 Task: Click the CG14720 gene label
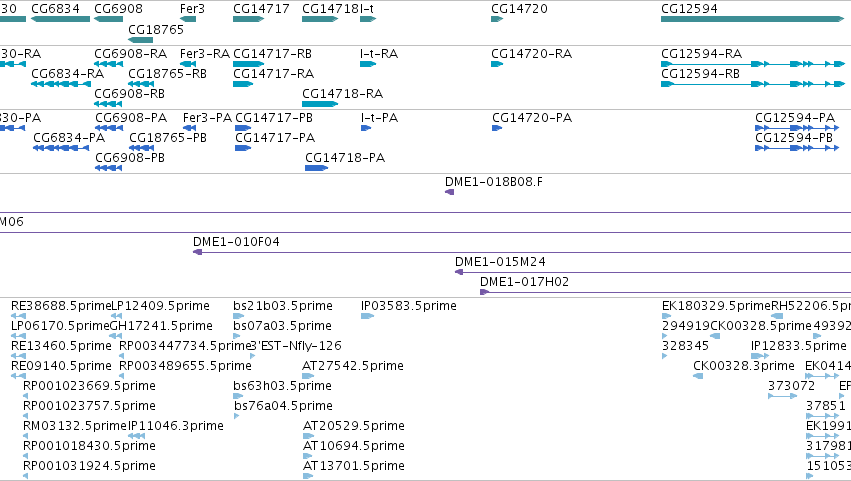click(x=519, y=9)
